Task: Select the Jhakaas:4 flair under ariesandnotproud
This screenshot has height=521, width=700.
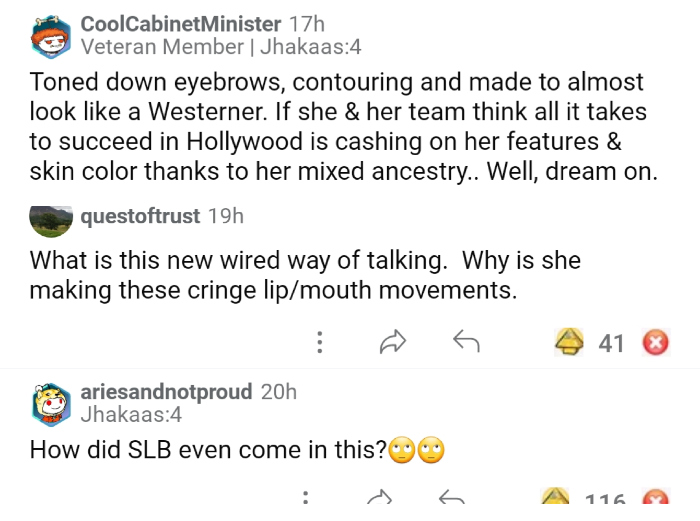Action: pyautogui.click(x=131, y=414)
